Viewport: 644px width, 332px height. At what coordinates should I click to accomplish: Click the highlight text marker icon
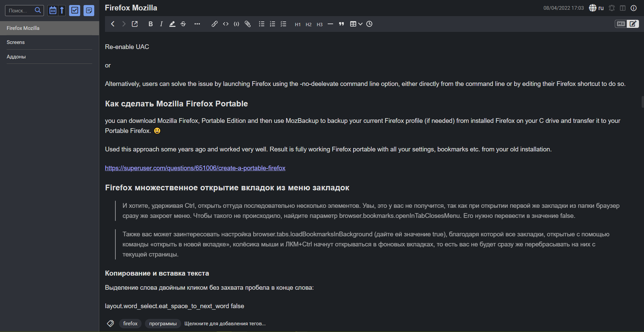coord(172,24)
